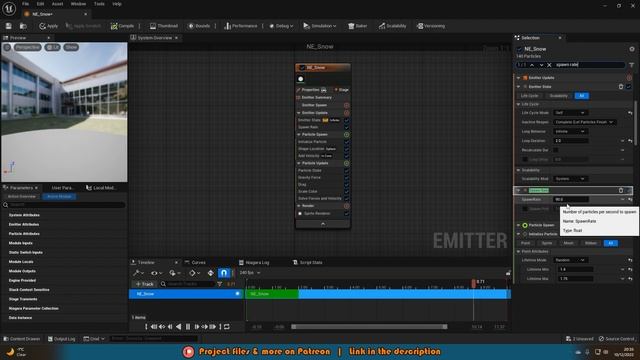Open the Lifetime Mode dropdown
The height and width of the screenshot is (360, 640).
pos(570,260)
